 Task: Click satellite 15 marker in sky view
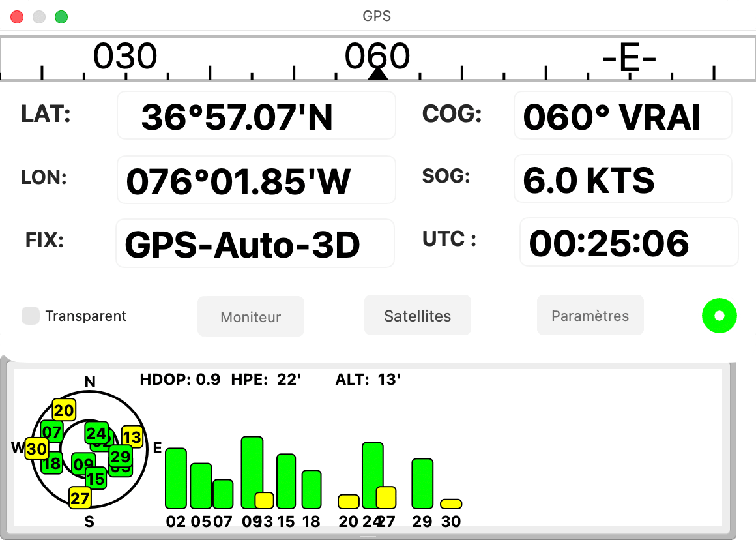click(x=95, y=478)
